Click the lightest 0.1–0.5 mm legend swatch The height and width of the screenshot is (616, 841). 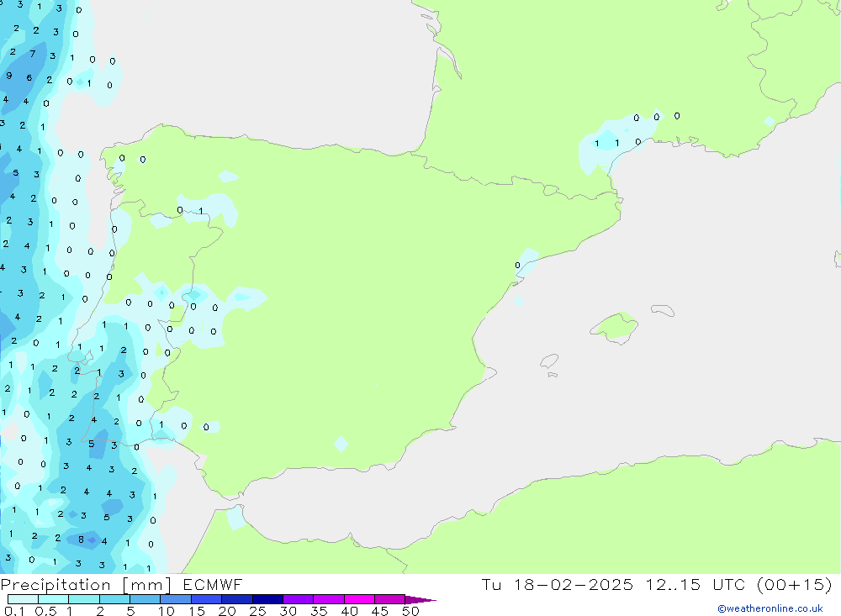pyautogui.click(x=23, y=599)
